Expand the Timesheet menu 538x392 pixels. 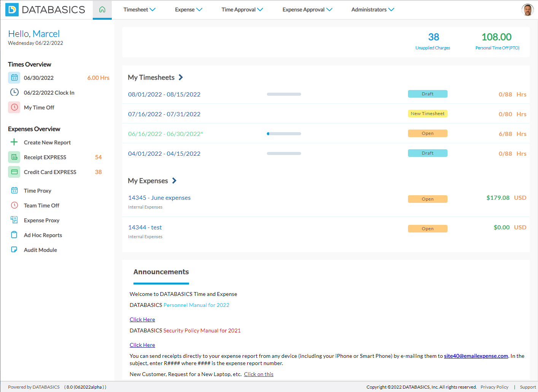(140, 9)
